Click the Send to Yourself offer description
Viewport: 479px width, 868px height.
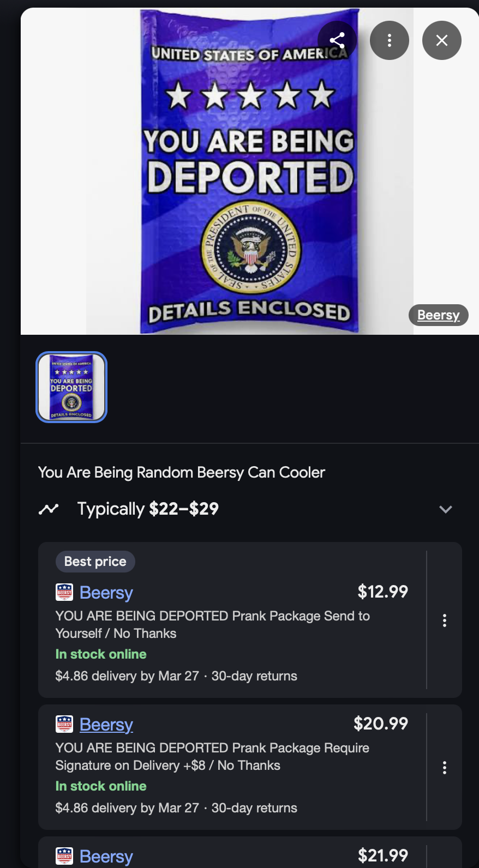click(213, 625)
